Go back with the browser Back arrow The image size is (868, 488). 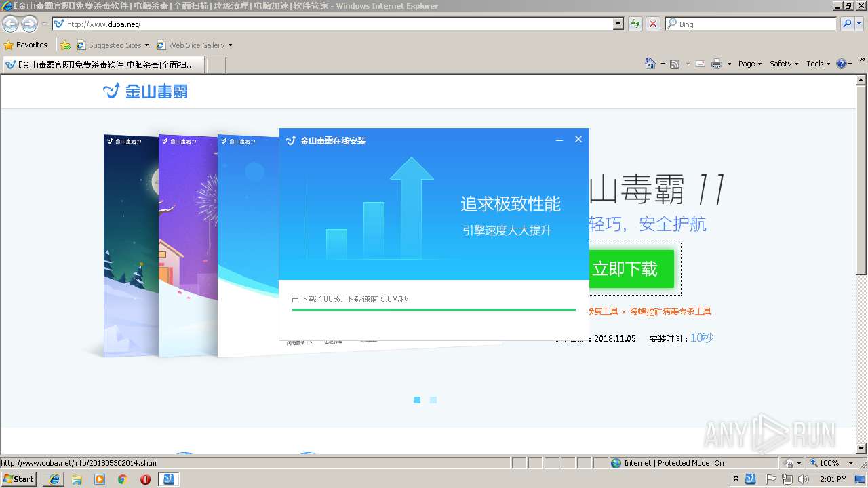pos(10,24)
